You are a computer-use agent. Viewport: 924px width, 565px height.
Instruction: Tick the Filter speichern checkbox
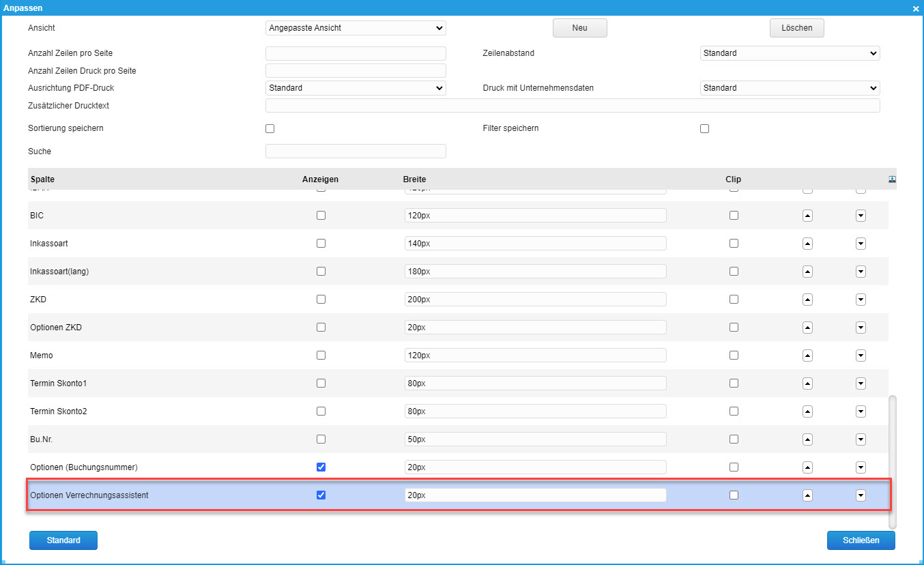pos(705,129)
